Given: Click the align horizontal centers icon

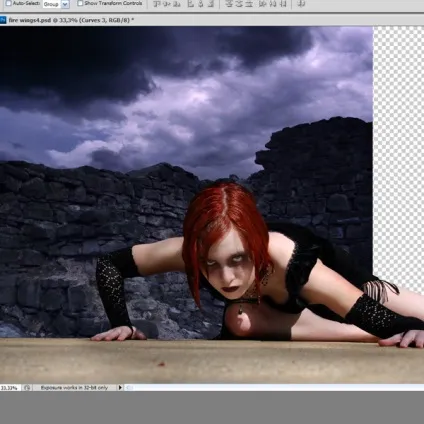Looking at the screenshot, I should (200, 4).
